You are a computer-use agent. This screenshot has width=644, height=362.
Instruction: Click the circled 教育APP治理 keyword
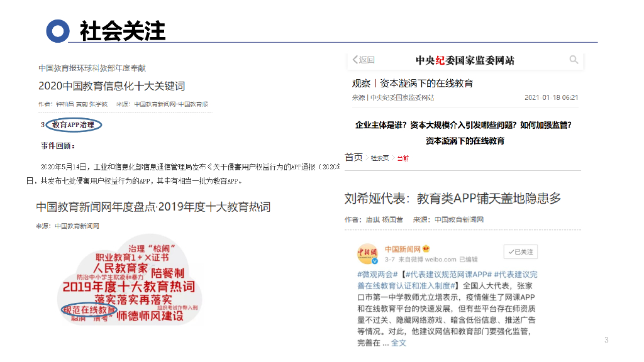coord(74,125)
